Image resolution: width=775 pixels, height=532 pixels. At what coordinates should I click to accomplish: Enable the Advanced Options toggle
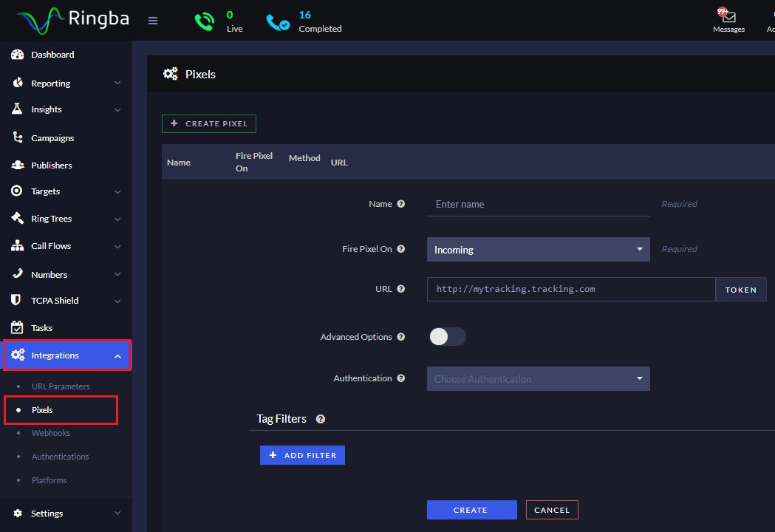coord(447,337)
